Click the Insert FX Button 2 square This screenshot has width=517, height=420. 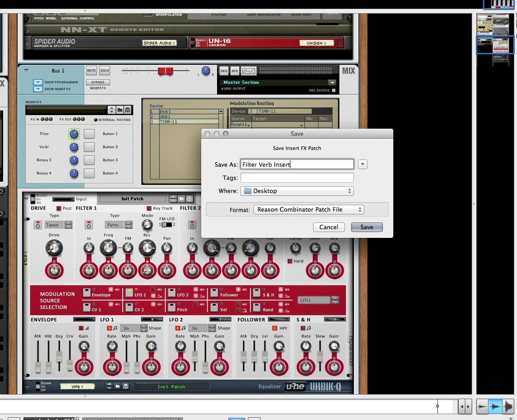[89, 147]
